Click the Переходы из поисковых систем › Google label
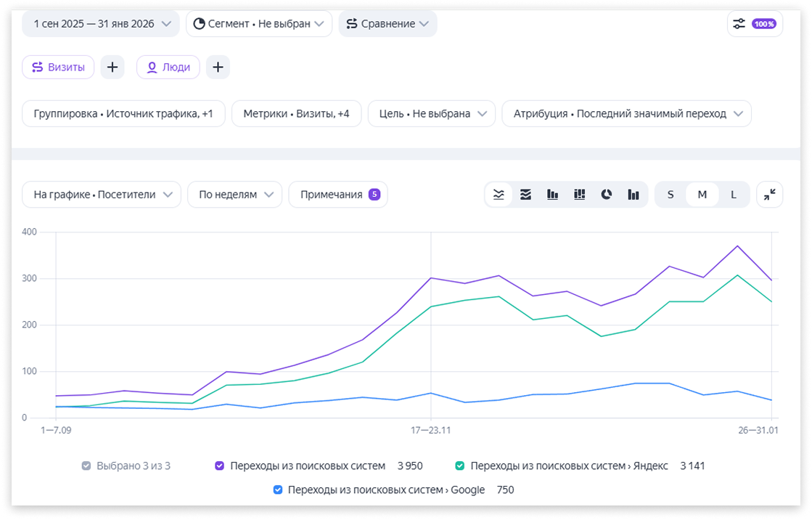Image resolution: width=812 pixels, height=520 pixels. [x=386, y=489]
